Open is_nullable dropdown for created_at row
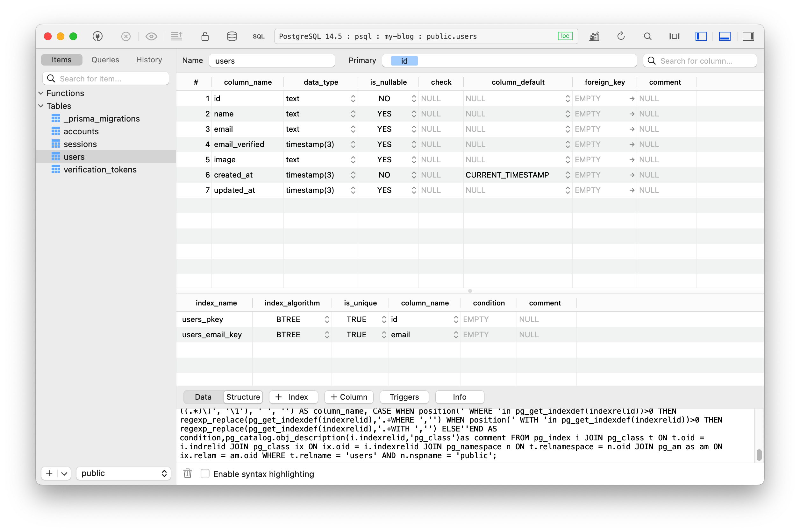The width and height of the screenshot is (800, 532). [x=414, y=175]
